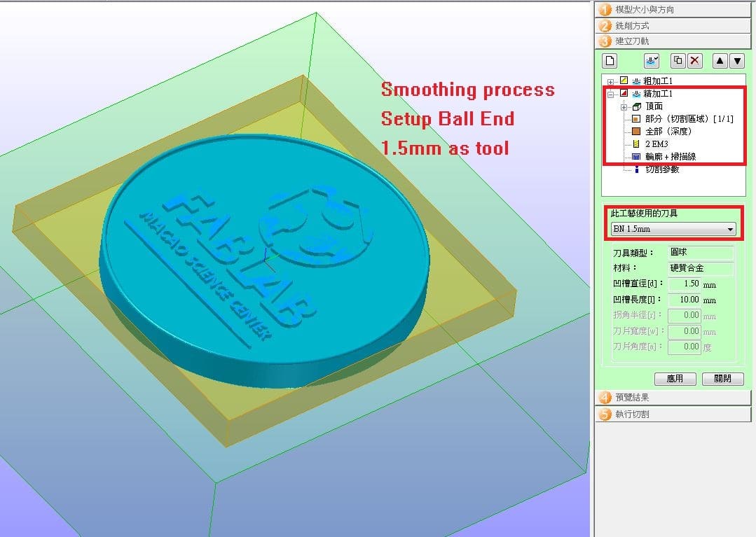Viewport: 756px width, 537px height.
Task: Click the FABLAB coin model in viewport
Action: click(264, 260)
